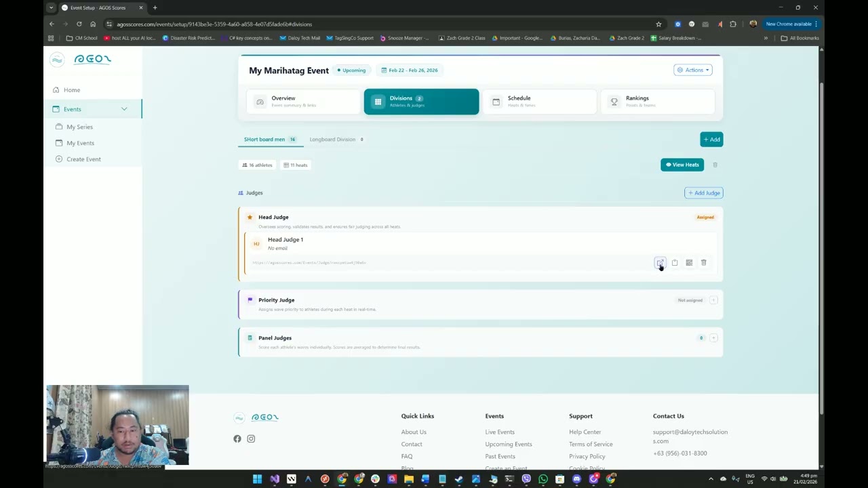Reload the page in Chrome
Viewport: 868px width, 488px height.
[x=79, y=24]
